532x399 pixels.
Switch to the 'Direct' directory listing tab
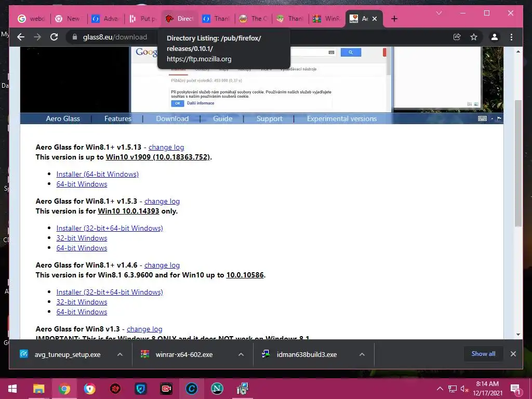click(180, 19)
